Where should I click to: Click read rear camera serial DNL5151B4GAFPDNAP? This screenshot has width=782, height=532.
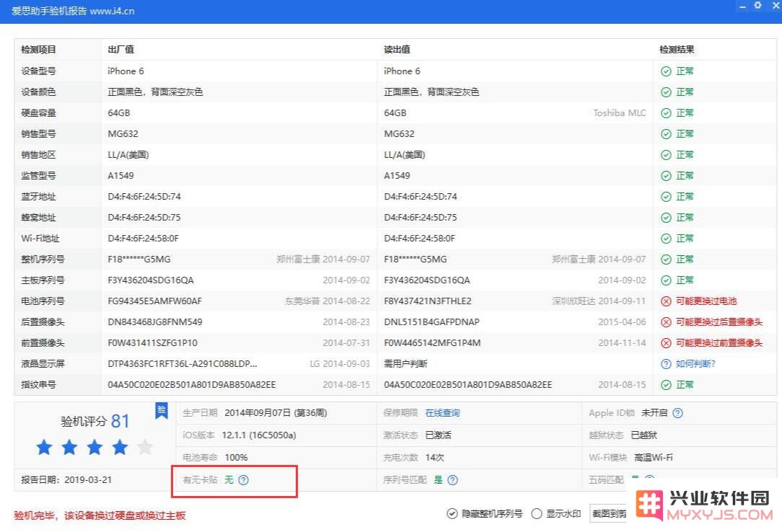tap(431, 322)
